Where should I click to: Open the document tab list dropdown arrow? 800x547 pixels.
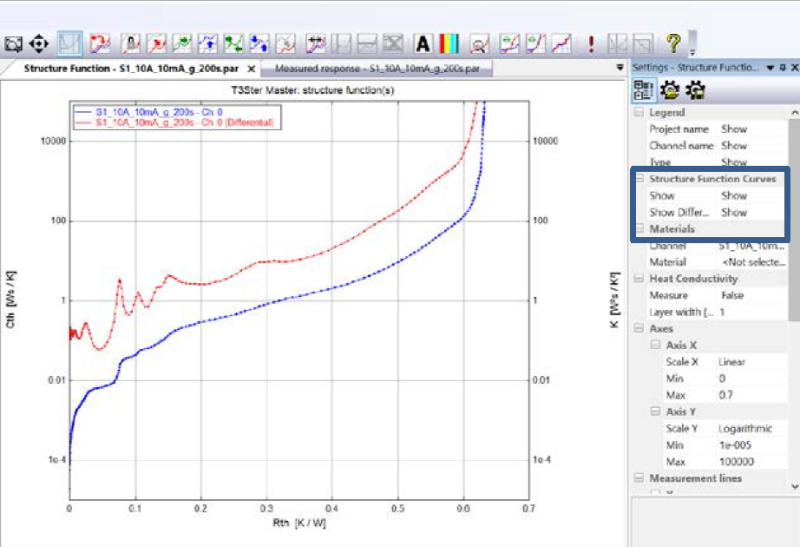620,67
